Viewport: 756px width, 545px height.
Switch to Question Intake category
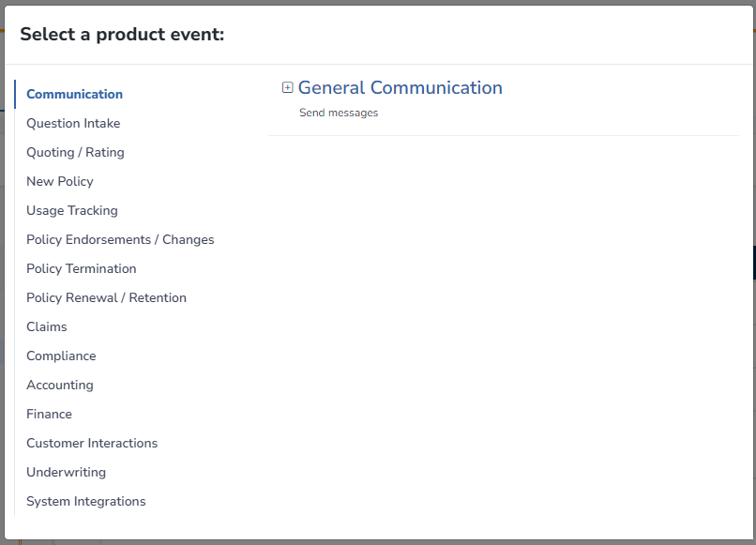click(73, 124)
